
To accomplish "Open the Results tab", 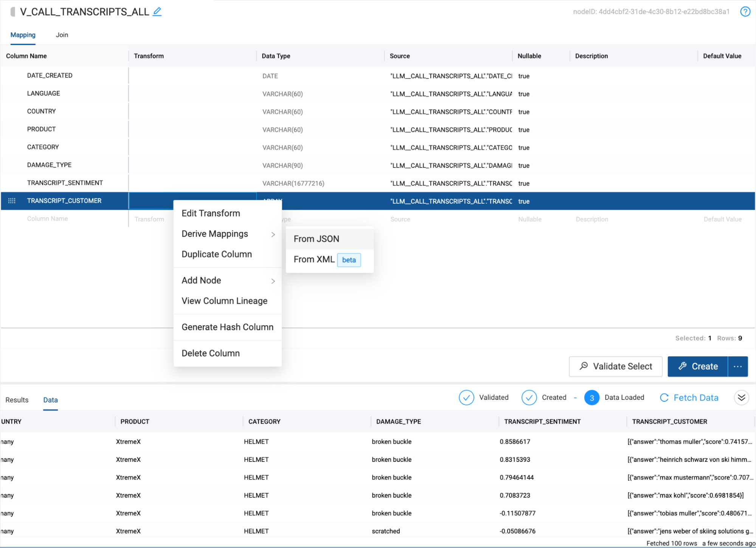I will (x=17, y=400).
